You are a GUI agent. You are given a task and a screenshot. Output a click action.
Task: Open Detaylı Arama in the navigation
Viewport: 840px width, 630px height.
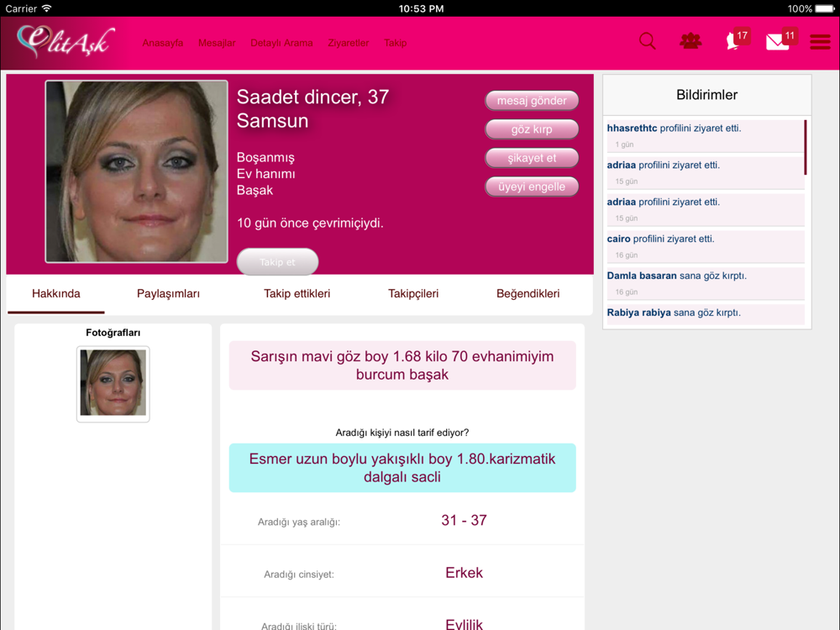click(281, 43)
